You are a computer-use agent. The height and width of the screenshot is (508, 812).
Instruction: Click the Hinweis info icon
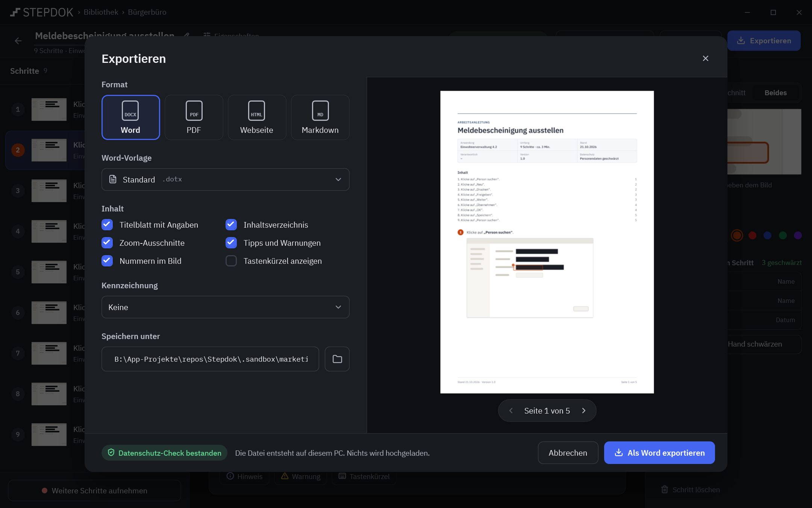[230, 476]
